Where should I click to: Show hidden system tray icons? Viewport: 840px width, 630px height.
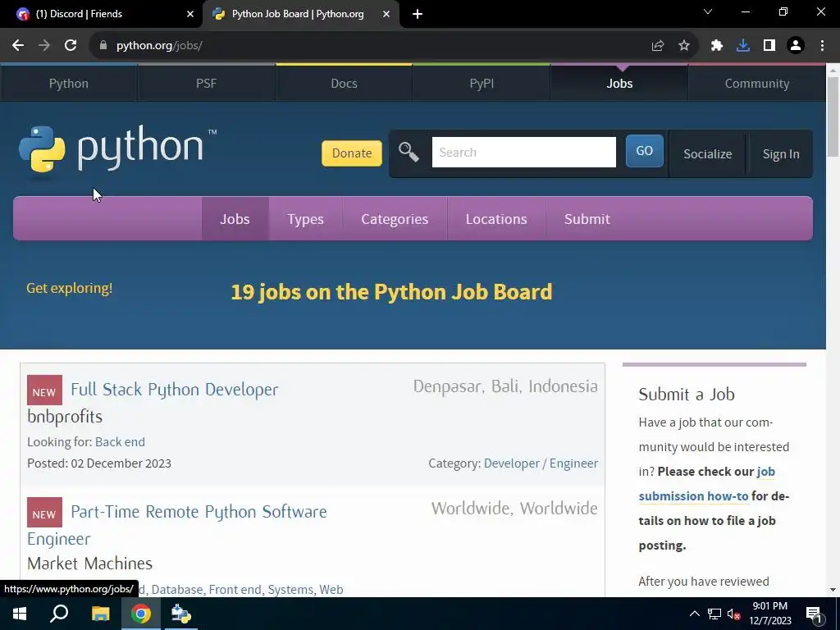694,614
